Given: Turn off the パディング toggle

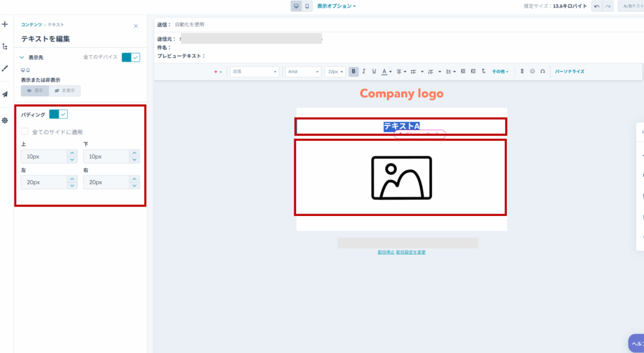Looking at the screenshot, I should pyautogui.click(x=58, y=114).
